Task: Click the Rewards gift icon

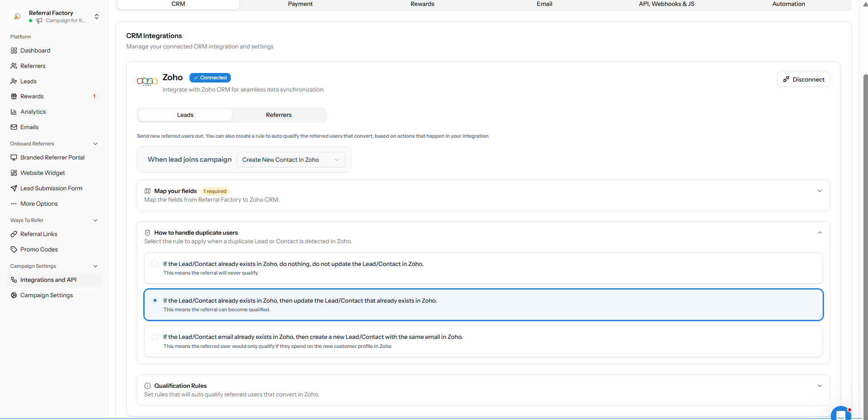Action: click(14, 97)
